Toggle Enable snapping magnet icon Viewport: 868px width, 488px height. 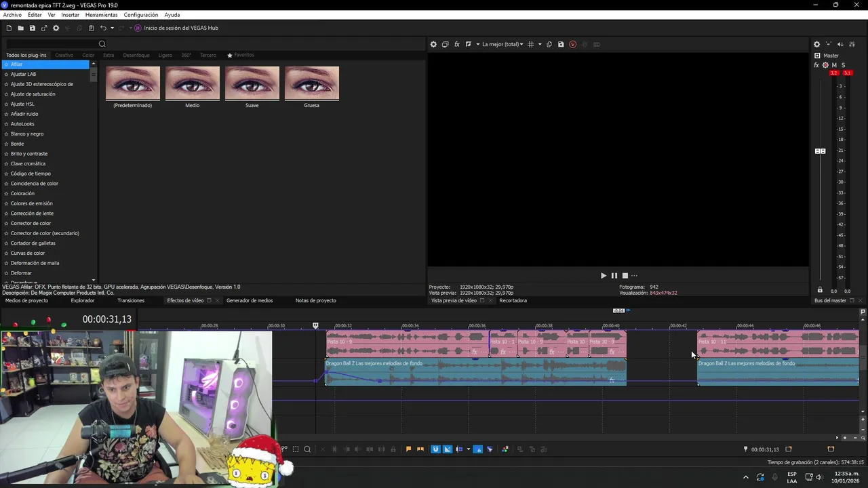click(x=435, y=449)
